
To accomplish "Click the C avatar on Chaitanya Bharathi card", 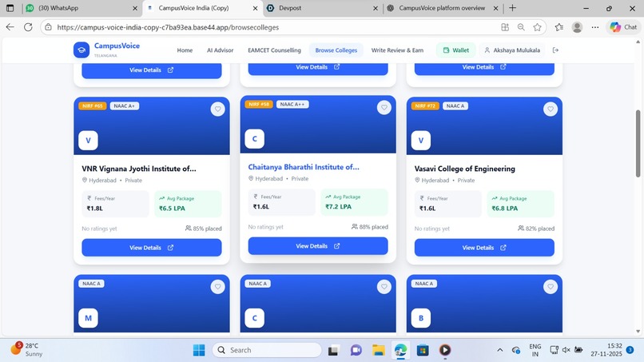I will [254, 138].
